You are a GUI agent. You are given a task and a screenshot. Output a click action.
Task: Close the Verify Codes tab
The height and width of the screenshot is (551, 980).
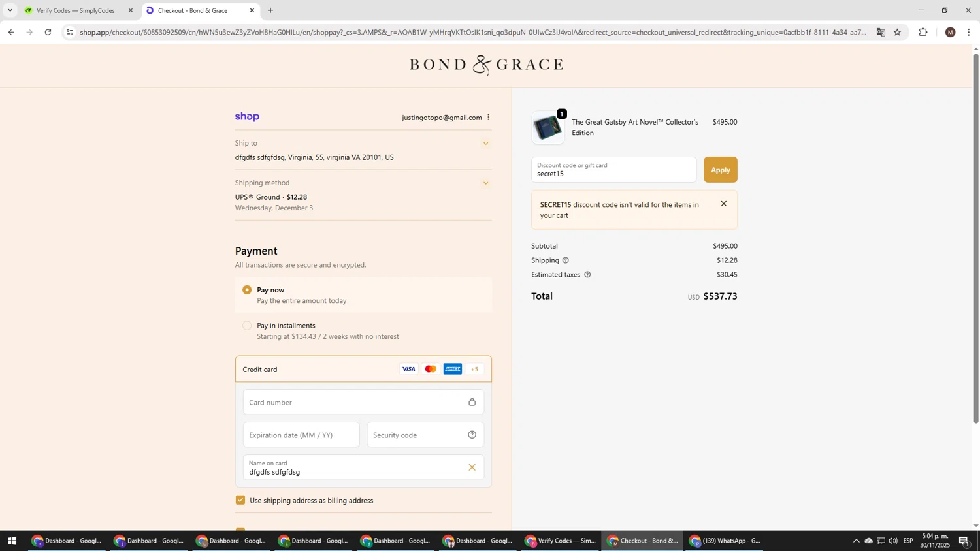[131, 10]
